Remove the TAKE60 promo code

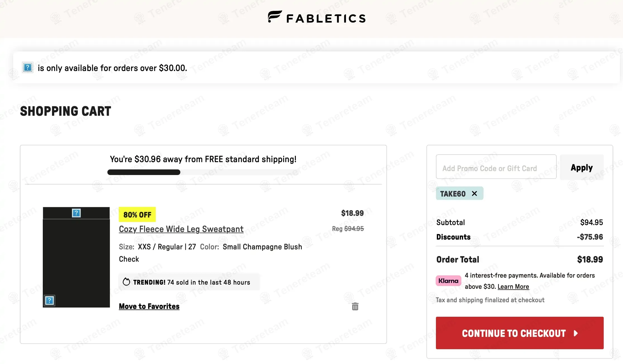(474, 193)
